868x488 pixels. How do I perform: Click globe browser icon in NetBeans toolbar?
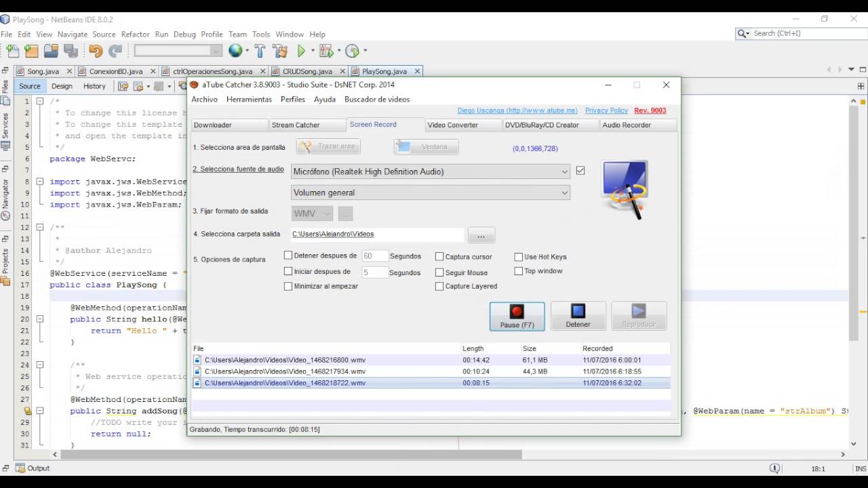tap(235, 51)
